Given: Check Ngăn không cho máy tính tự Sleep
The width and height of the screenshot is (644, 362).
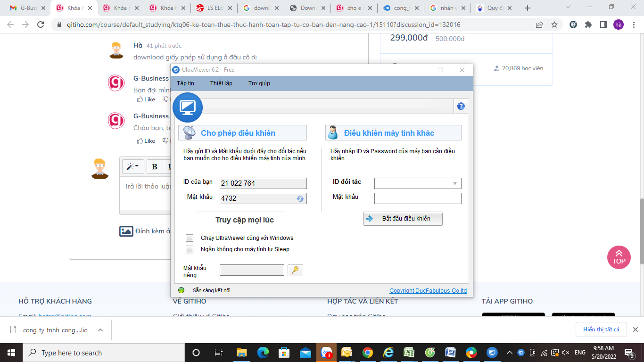Looking at the screenshot, I should coord(190,249).
